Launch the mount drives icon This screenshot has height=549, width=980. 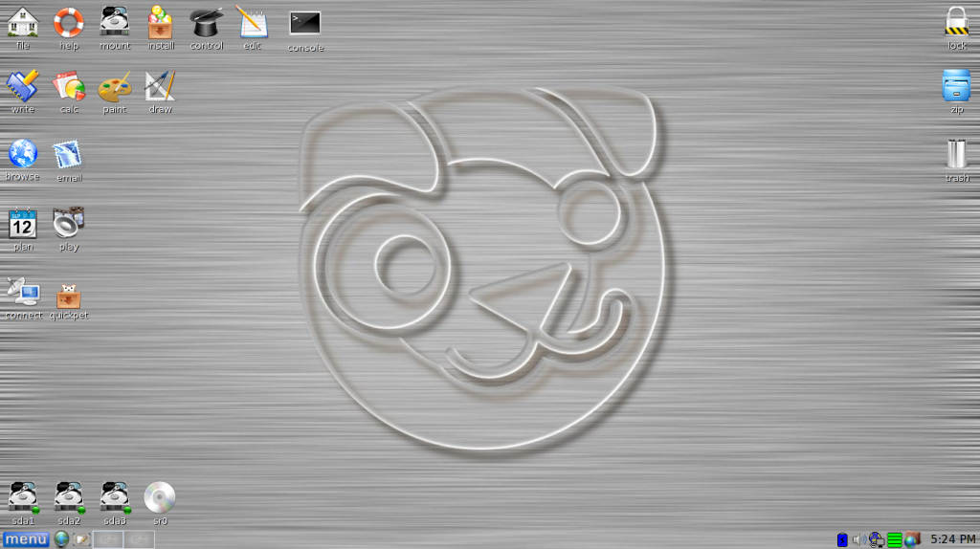click(x=115, y=23)
